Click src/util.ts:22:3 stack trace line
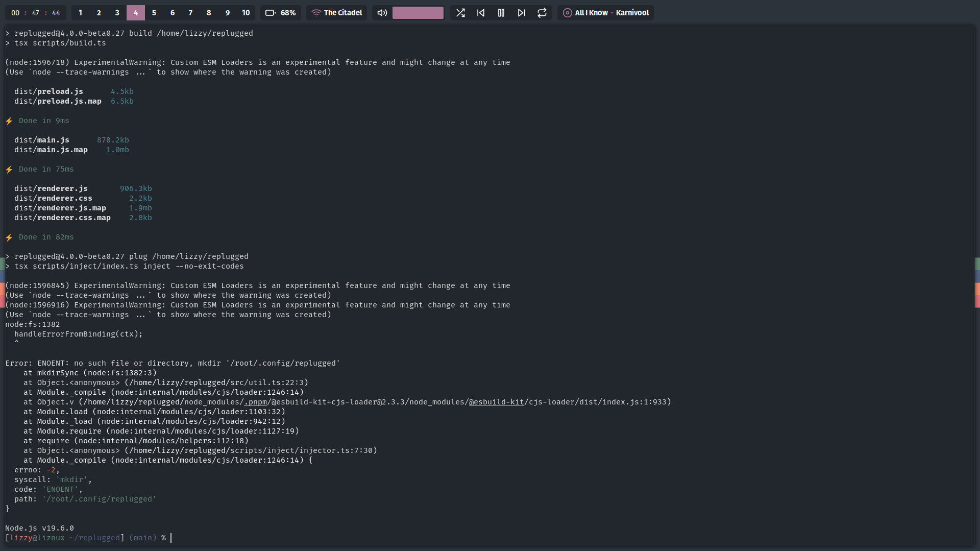The height and width of the screenshot is (551, 980). click(166, 382)
